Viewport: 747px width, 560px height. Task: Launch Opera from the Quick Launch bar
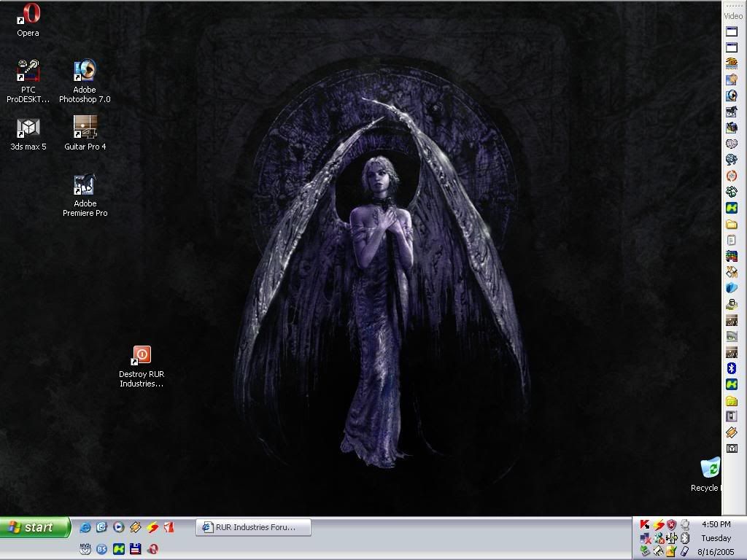[x=152, y=549]
